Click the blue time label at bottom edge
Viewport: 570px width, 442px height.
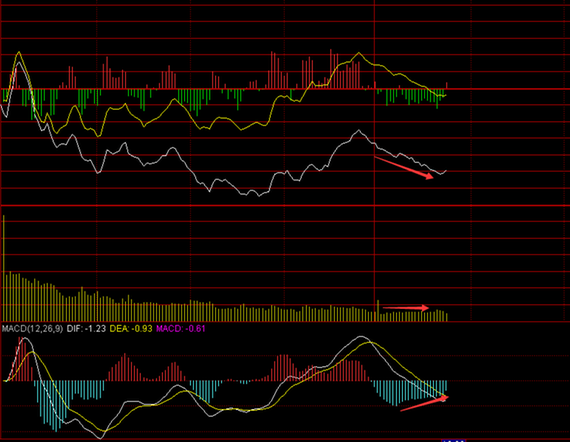coord(453,440)
